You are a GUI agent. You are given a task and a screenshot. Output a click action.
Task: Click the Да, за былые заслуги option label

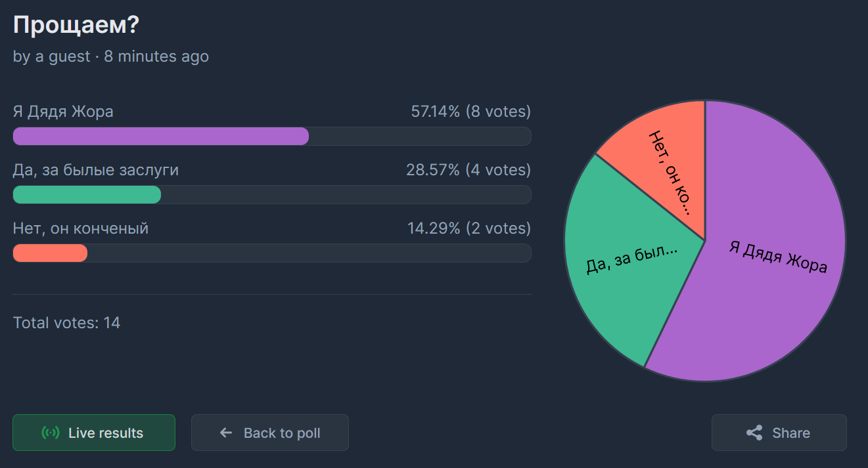tap(96, 170)
